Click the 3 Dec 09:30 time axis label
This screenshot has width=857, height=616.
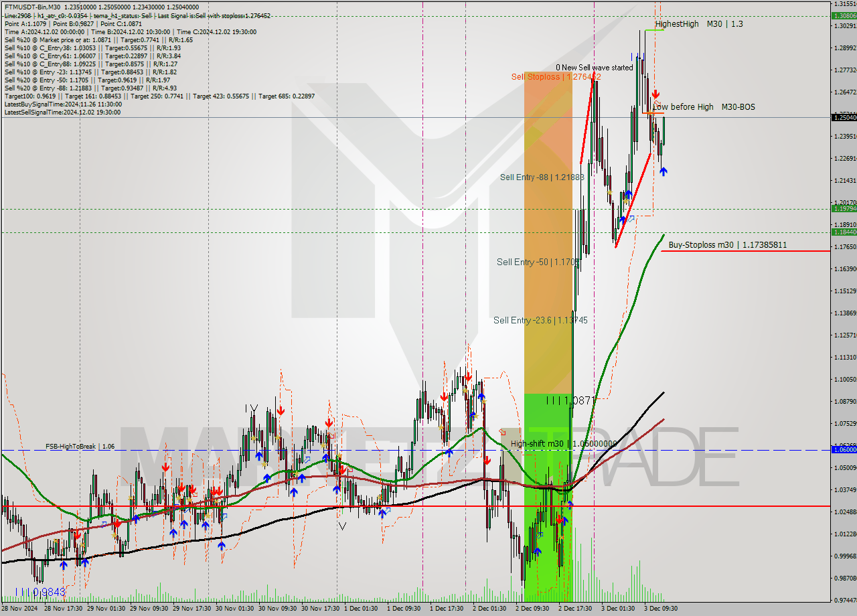661,609
